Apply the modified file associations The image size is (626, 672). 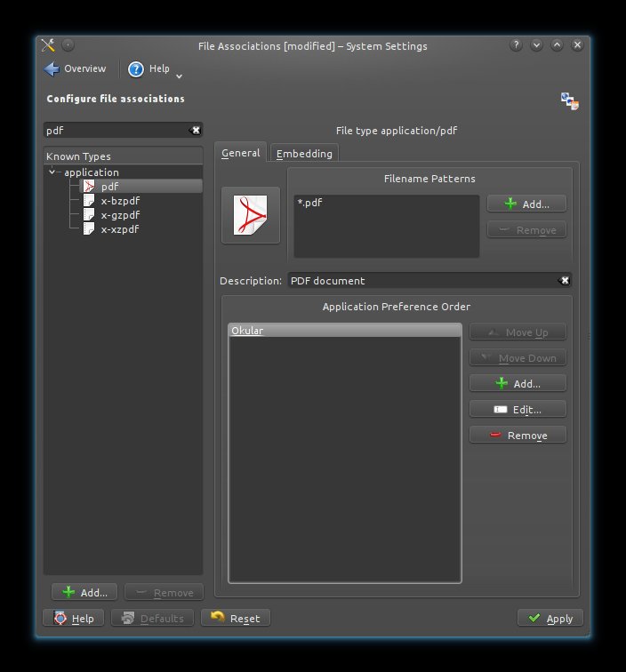click(550, 618)
